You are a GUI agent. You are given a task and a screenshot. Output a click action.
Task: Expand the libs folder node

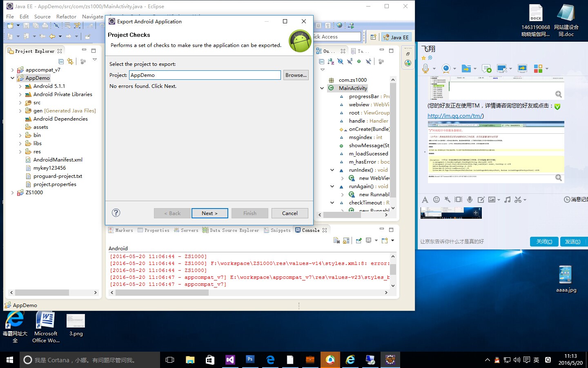pyautogui.click(x=20, y=144)
